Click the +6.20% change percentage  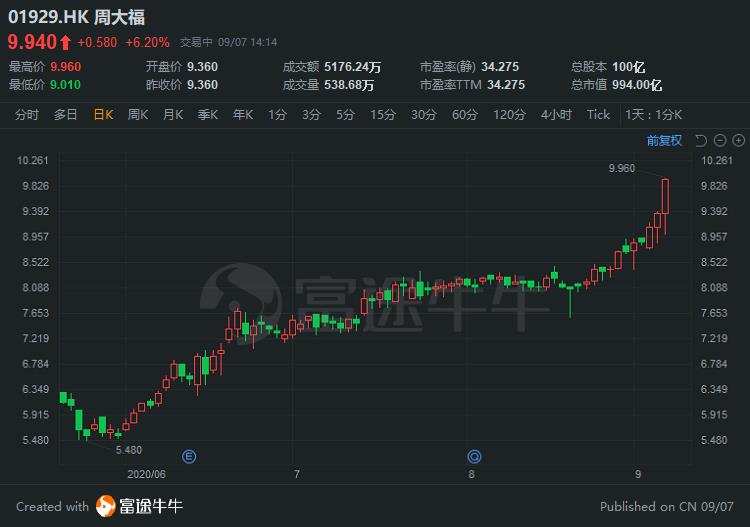(147, 43)
